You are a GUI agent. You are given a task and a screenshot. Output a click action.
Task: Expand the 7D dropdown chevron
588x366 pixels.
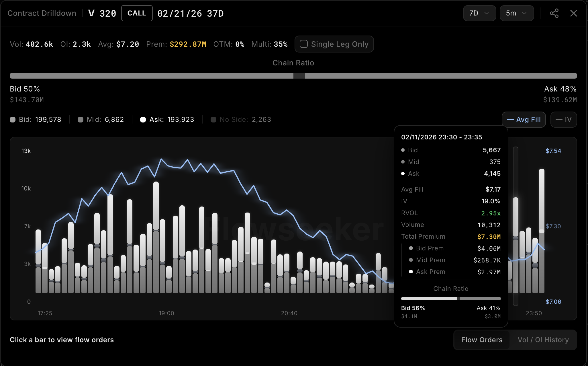(487, 13)
